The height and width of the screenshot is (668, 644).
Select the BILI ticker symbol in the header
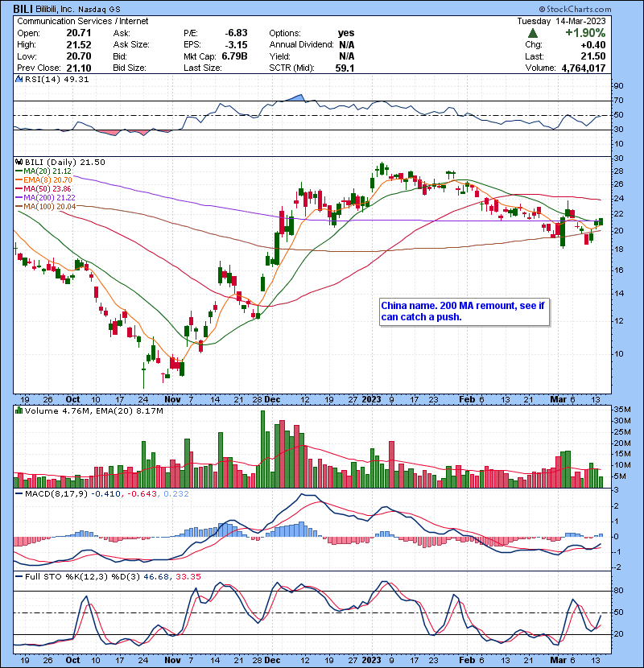[x=23, y=9]
